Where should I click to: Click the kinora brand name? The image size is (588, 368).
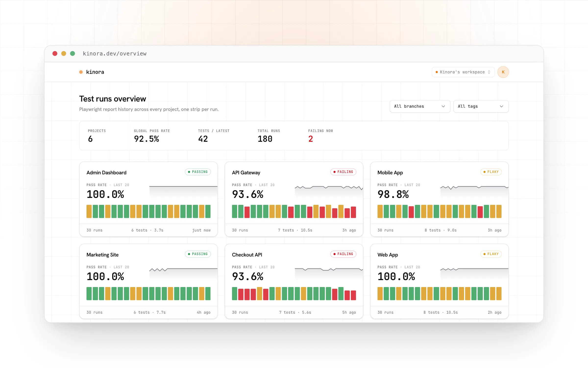pos(95,72)
